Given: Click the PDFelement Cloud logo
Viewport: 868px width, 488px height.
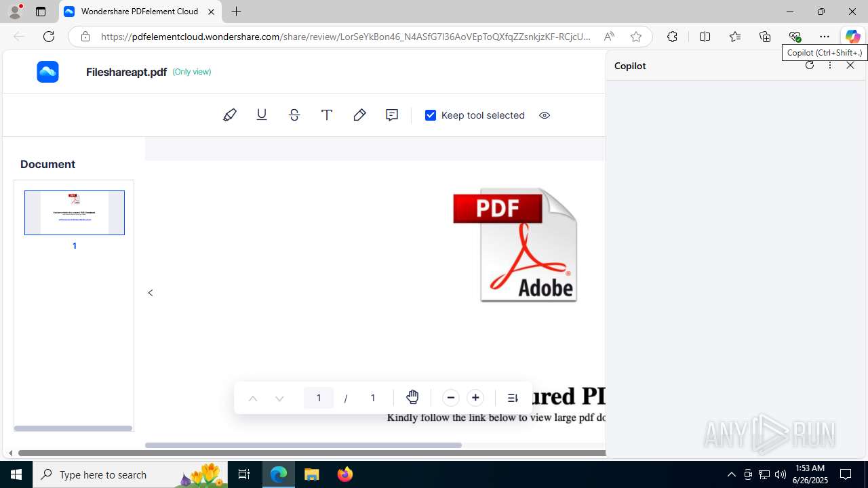Looking at the screenshot, I should [48, 72].
